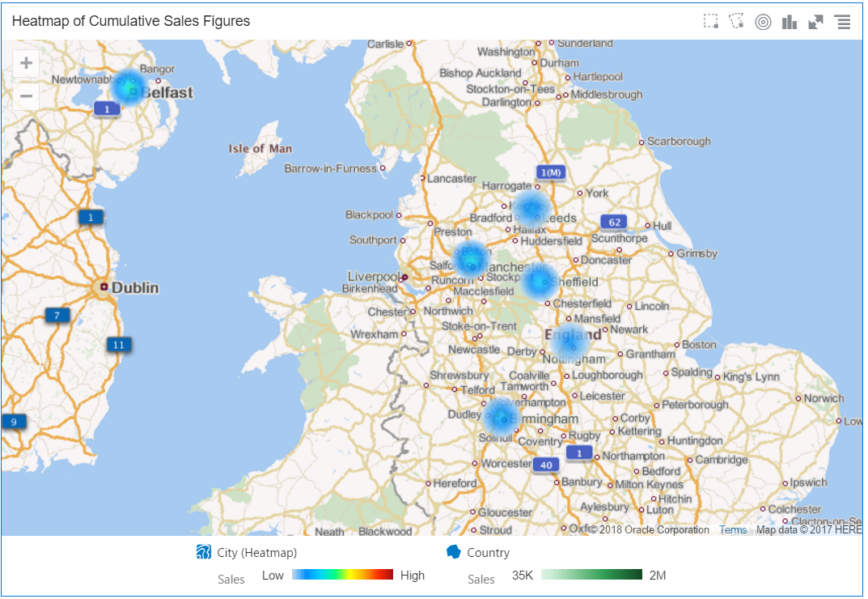Click the Leeds heat spot
Image resolution: width=868 pixels, height=599 pixels.
tap(531, 208)
